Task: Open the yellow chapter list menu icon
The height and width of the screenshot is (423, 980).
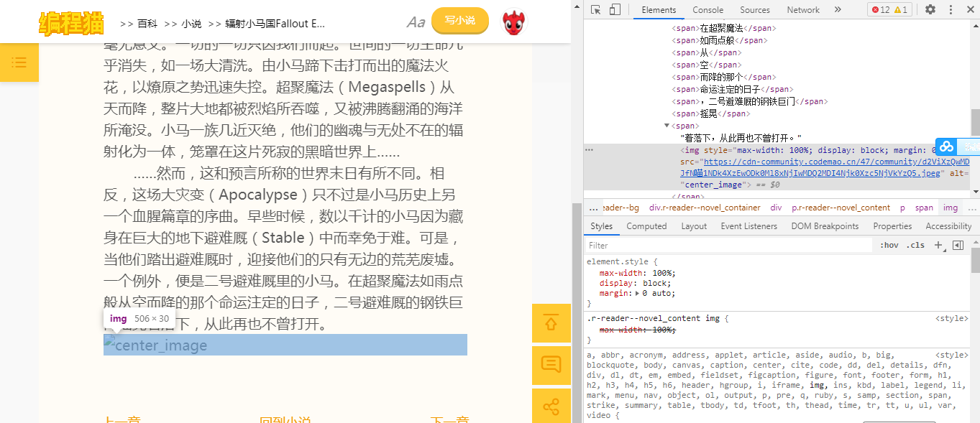Action: [x=19, y=62]
